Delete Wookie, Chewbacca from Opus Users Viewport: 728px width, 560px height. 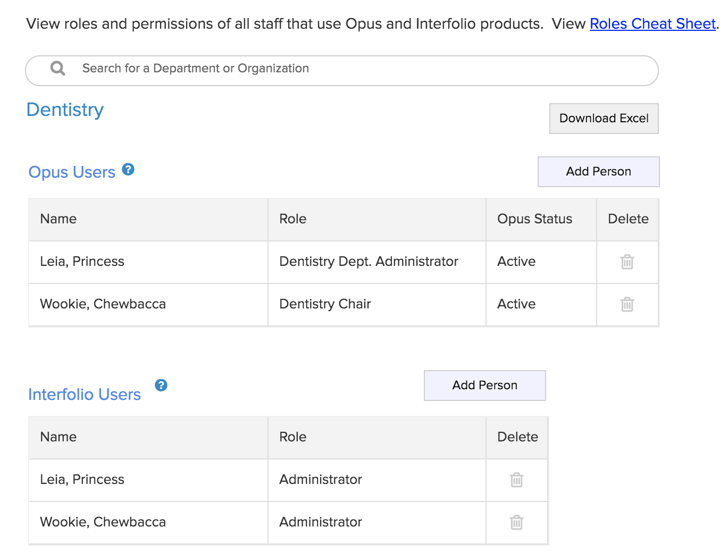(x=627, y=304)
